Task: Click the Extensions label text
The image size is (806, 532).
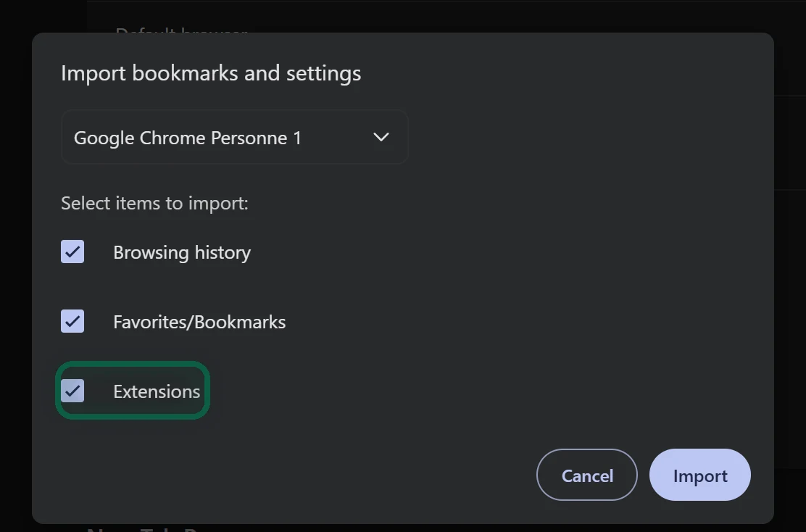Action: [x=157, y=391]
